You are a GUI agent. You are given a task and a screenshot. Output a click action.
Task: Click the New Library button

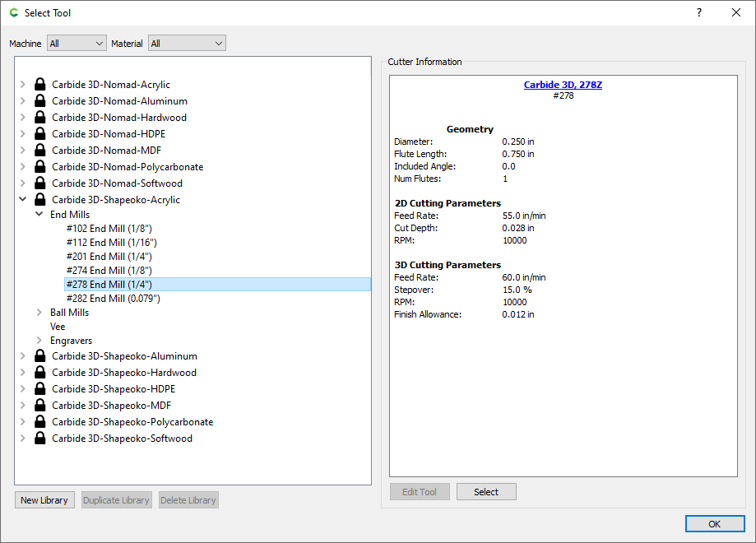point(44,500)
